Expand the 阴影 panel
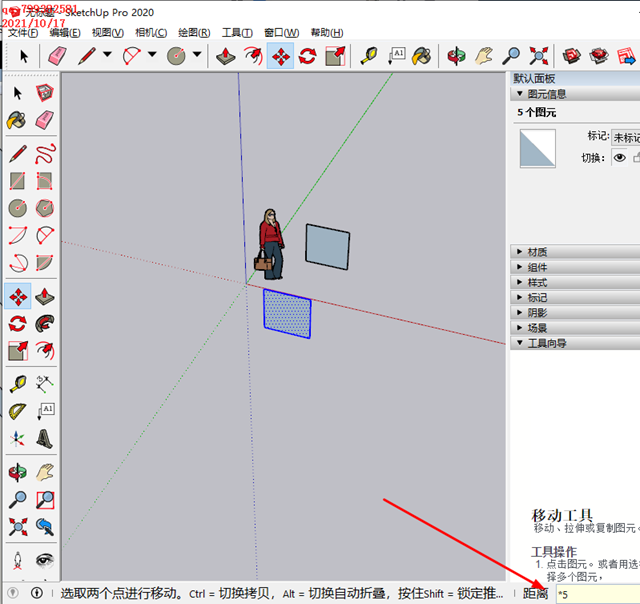This screenshot has width=640, height=604. click(575, 313)
